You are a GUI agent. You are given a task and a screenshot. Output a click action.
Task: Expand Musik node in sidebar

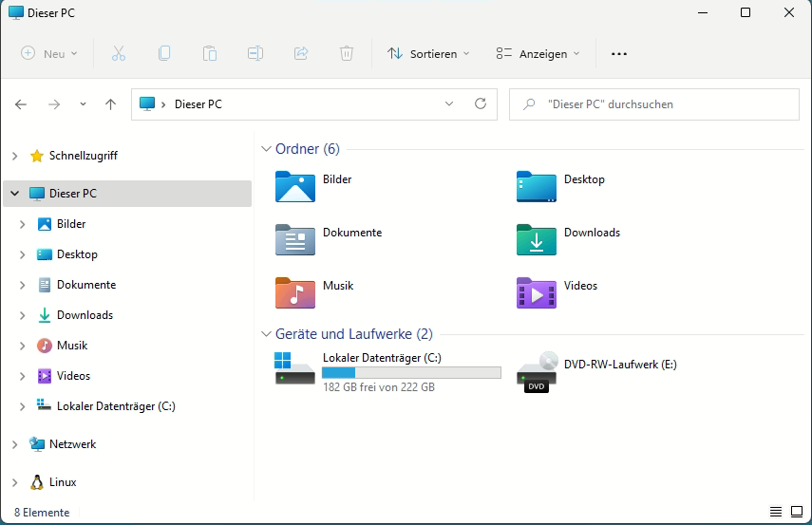click(22, 346)
